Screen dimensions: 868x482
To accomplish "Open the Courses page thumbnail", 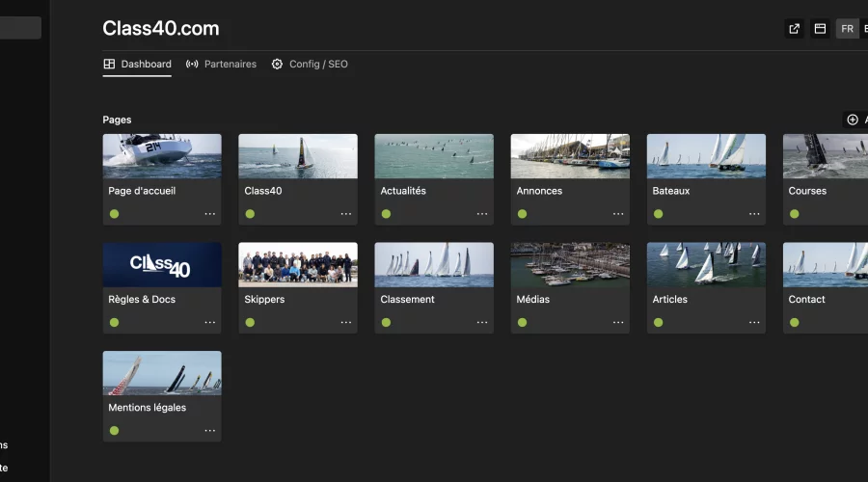I will tap(826, 156).
